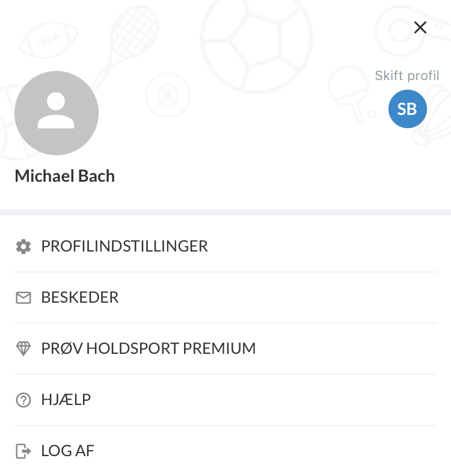Click the Skift profil label
Screen dimensions: 451x476
[x=407, y=76]
